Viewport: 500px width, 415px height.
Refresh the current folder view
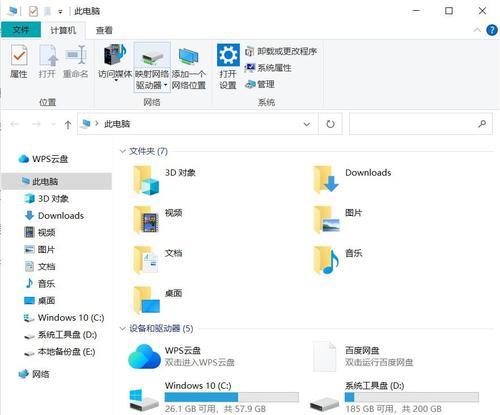pos(330,124)
